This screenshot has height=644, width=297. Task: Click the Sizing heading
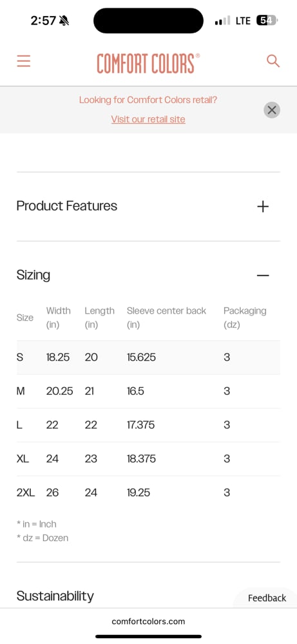[34, 275]
